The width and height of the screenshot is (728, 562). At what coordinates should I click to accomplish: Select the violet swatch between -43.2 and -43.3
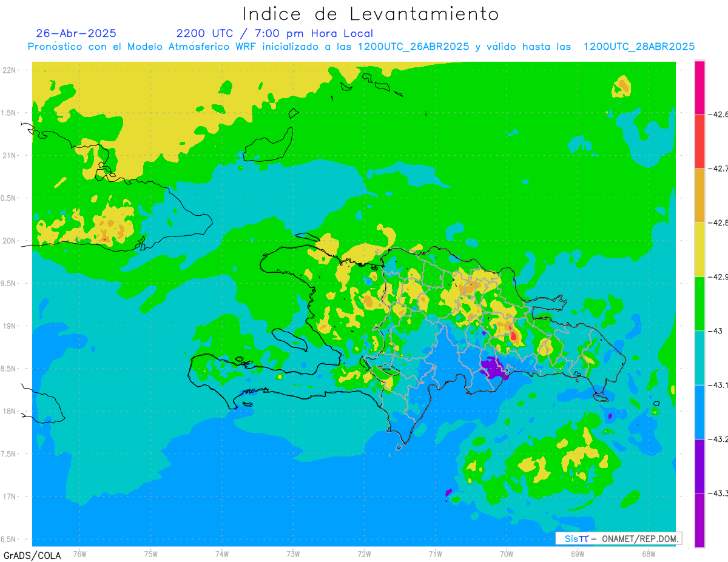click(699, 466)
